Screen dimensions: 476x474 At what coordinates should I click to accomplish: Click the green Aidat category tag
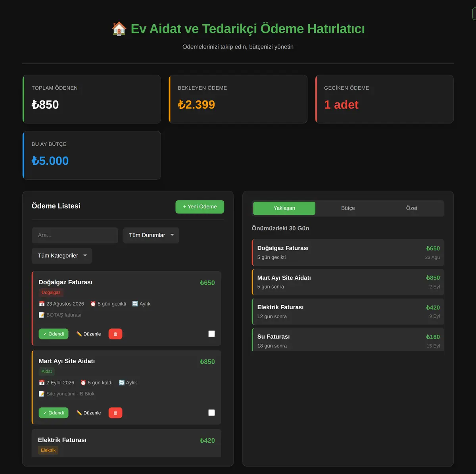tap(47, 372)
